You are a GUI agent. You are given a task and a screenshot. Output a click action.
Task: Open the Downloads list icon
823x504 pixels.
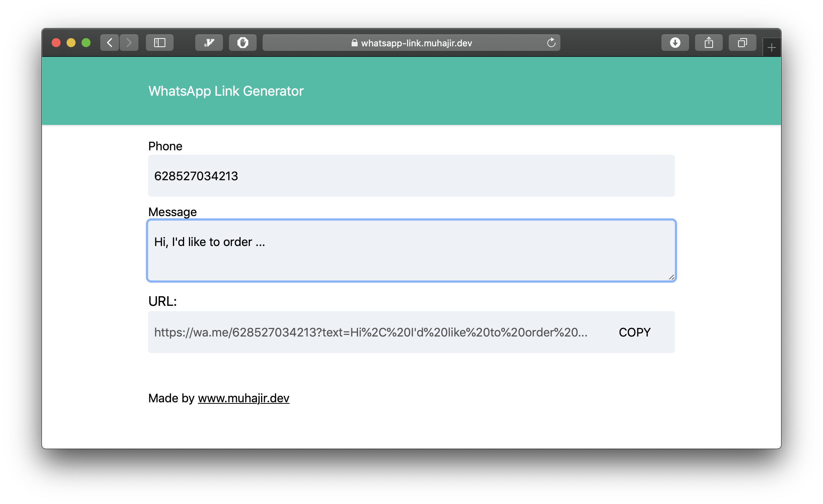tap(675, 43)
